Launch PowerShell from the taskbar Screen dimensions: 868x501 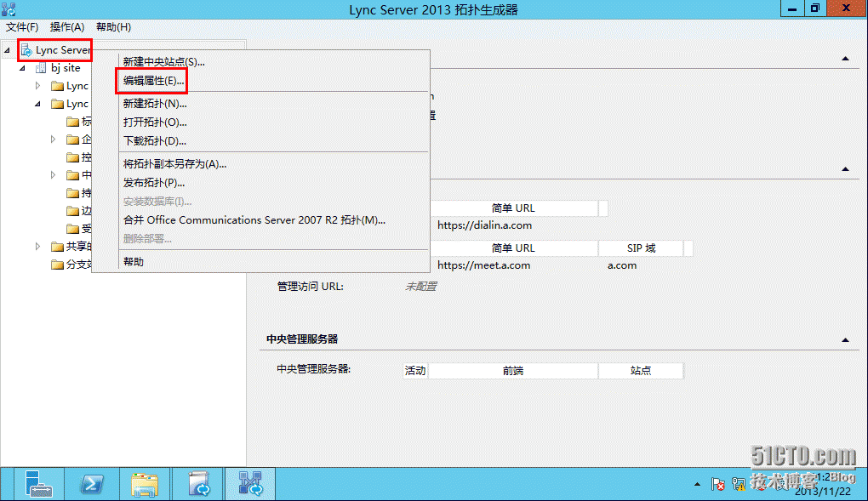point(91,484)
